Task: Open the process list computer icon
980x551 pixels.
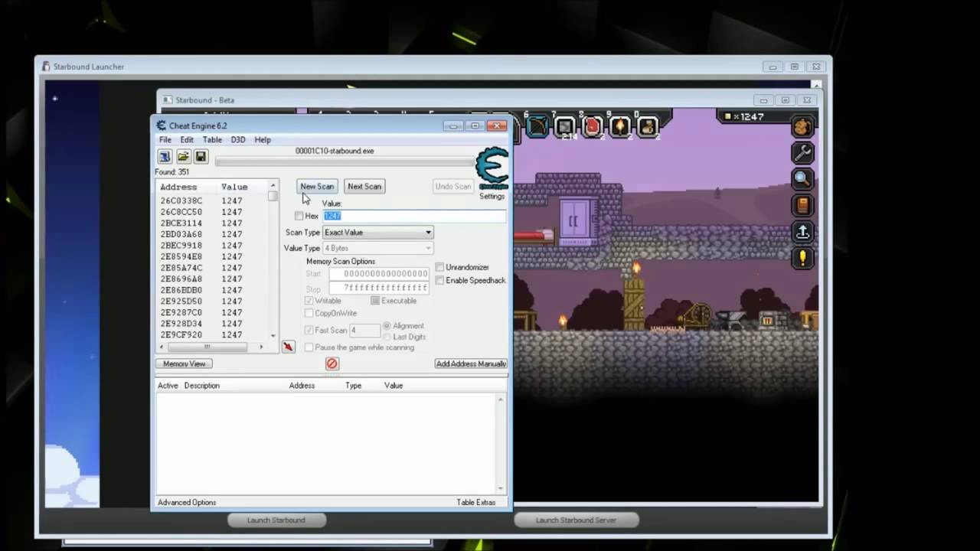Action: [x=165, y=156]
